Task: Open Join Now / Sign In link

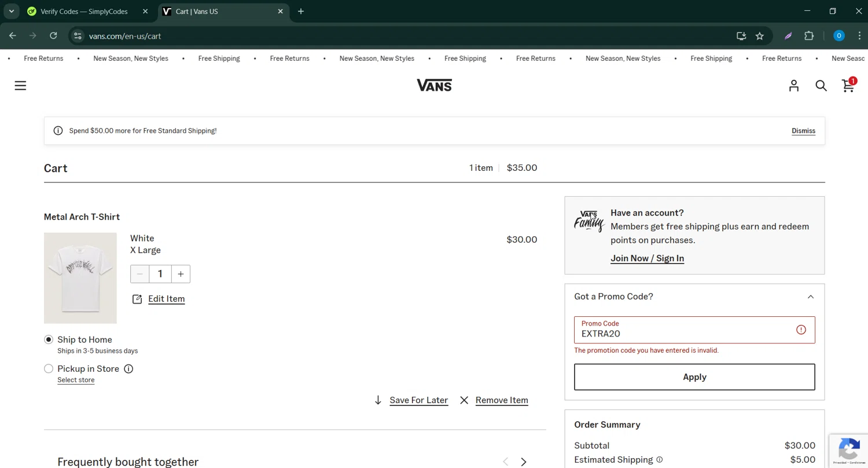Action: (647, 258)
